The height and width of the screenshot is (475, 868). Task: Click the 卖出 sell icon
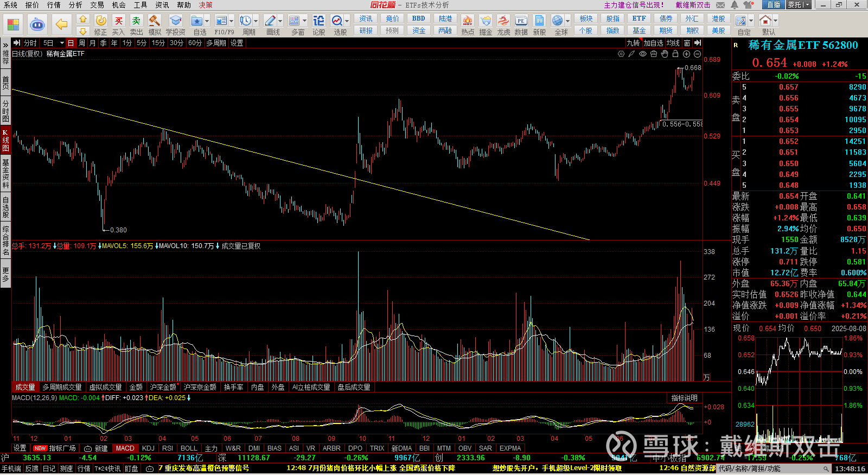pos(136,24)
